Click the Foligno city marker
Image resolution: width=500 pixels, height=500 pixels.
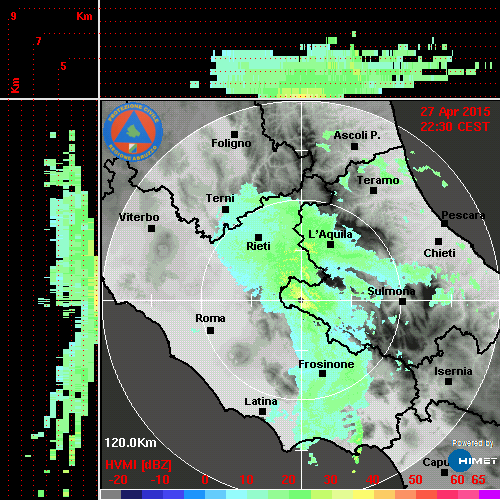tap(234, 134)
